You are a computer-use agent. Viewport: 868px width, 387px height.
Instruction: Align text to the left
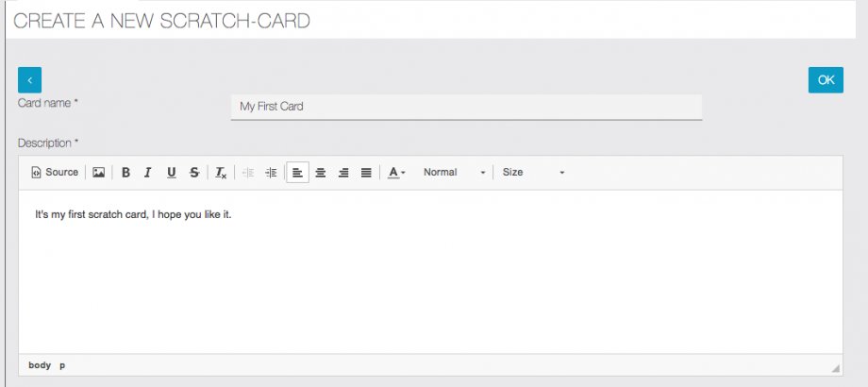(297, 173)
